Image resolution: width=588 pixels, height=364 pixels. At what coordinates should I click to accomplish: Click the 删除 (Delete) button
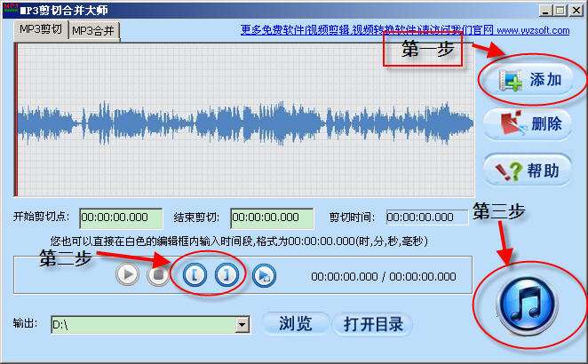tap(528, 124)
